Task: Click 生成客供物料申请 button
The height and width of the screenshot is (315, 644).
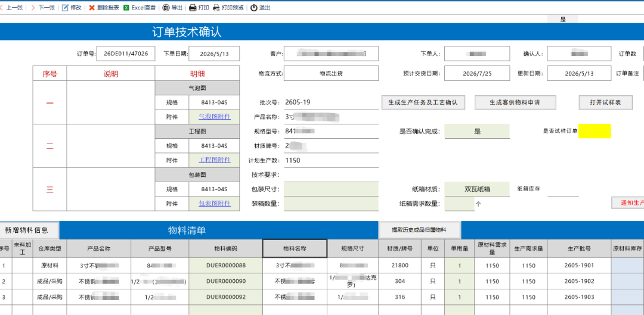Action: click(515, 102)
